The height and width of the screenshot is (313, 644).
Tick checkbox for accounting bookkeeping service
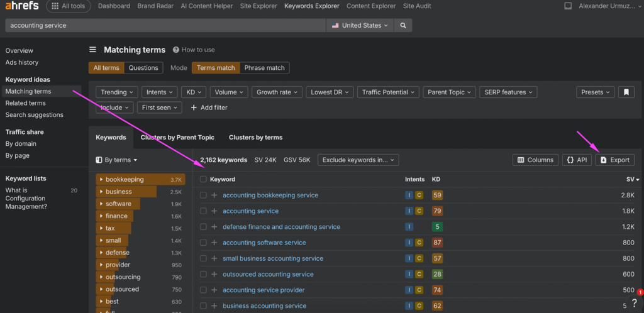click(x=203, y=195)
